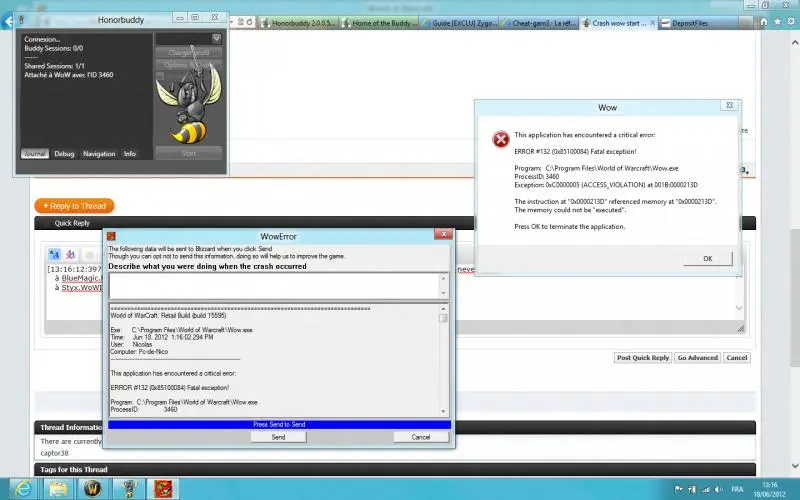Click scroll down arrow on browser page
The height and width of the screenshot is (500, 800).
coord(794,466)
